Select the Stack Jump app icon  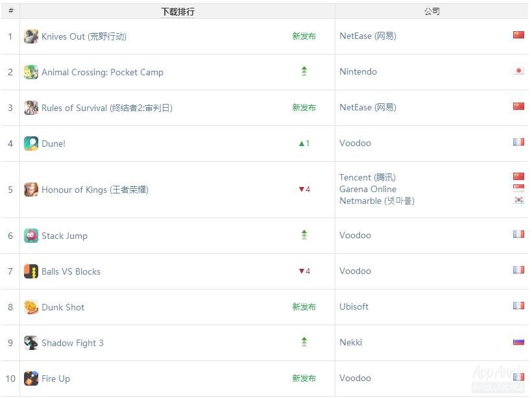pos(30,235)
